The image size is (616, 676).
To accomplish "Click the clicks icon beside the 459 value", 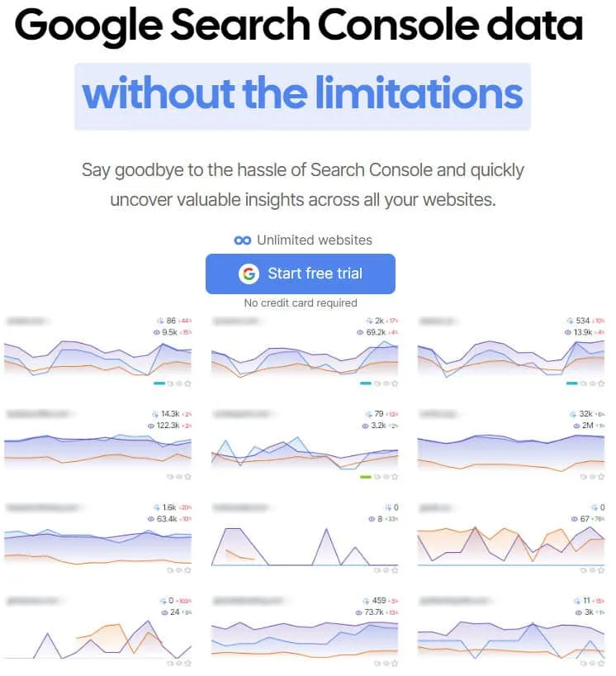I will click(364, 599).
